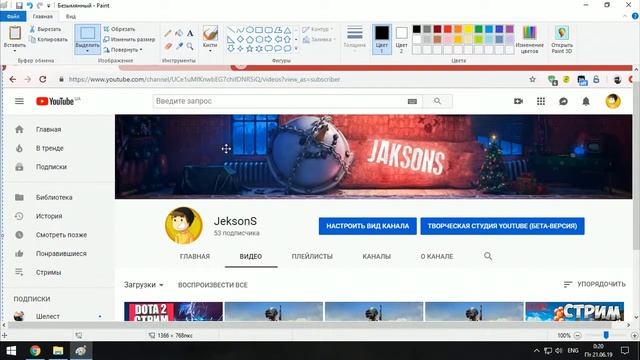The width and height of the screenshot is (640, 360).
Task: Click the Windows Start button
Action: click(x=11, y=351)
